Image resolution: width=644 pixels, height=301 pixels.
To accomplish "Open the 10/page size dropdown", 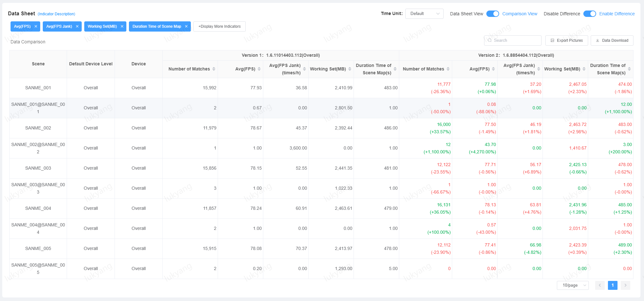I will tap(573, 285).
